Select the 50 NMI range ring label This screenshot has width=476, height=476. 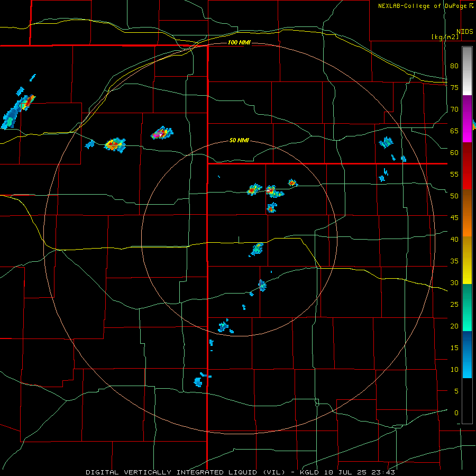(x=239, y=140)
